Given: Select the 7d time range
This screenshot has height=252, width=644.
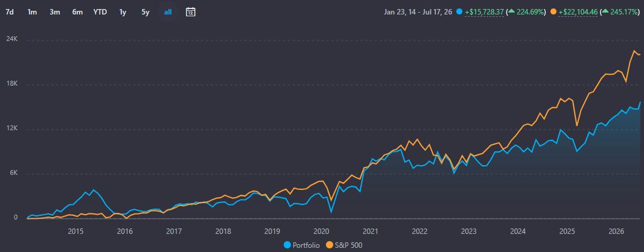Looking at the screenshot, I should click(x=10, y=12).
